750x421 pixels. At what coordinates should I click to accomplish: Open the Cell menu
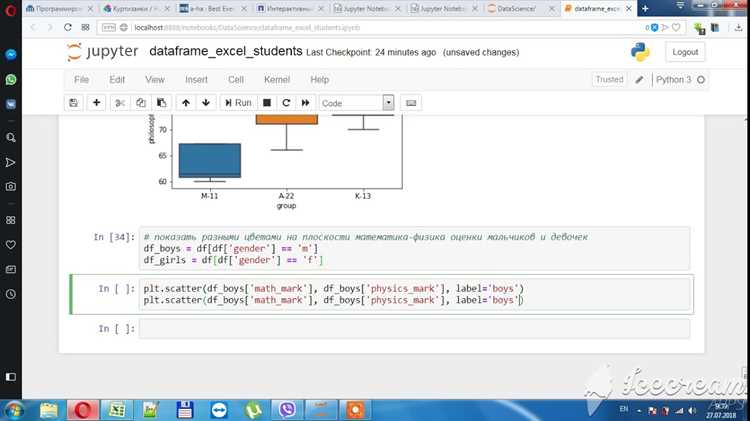(235, 80)
